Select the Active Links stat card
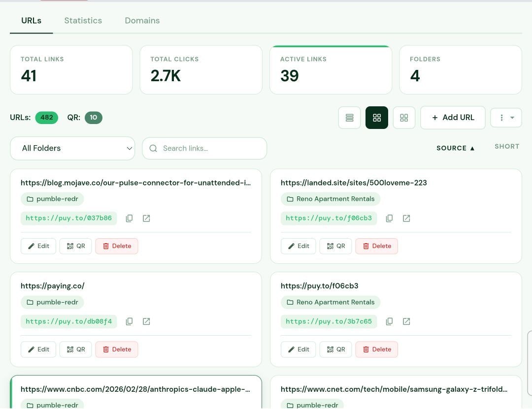 (331, 70)
